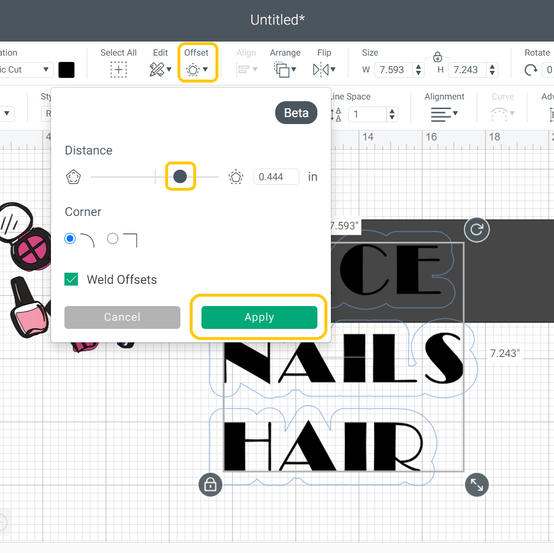
Task: Click the size aspect lock icon
Action: pyautogui.click(x=437, y=57)
